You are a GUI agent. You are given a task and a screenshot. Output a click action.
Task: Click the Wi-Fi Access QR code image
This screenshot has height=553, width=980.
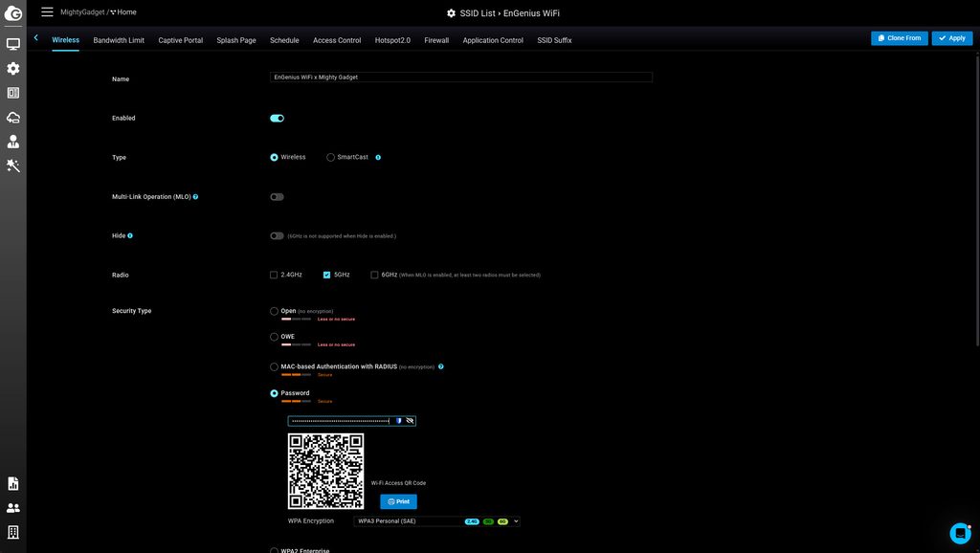click(325, 472)
